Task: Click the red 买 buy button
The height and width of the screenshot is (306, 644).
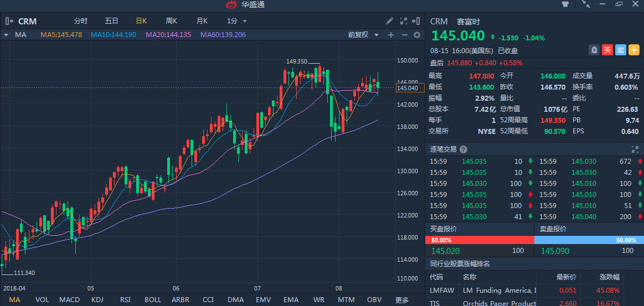Action: coord(607,50)
